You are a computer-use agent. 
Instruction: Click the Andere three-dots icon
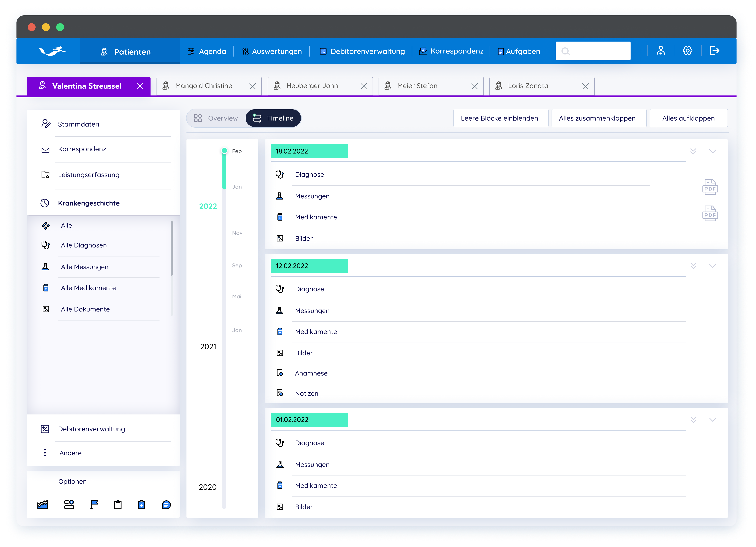pyautogui.click(x=45, y=453)
